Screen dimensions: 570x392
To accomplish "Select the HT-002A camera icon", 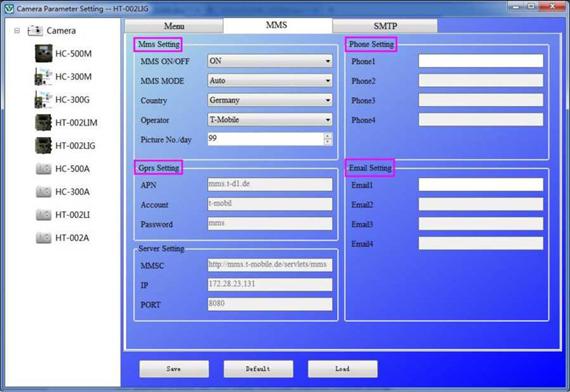I will [44, 238].
